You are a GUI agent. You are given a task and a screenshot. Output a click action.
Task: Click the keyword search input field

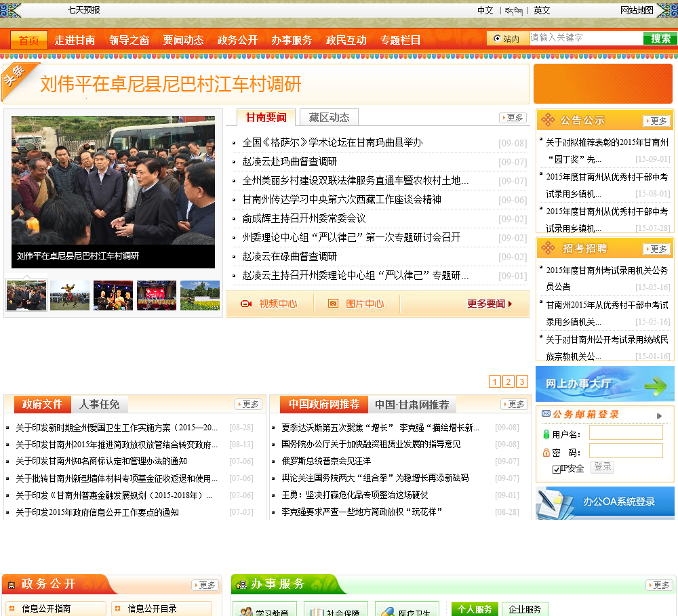pyautogui.click(x=586, y=38)
